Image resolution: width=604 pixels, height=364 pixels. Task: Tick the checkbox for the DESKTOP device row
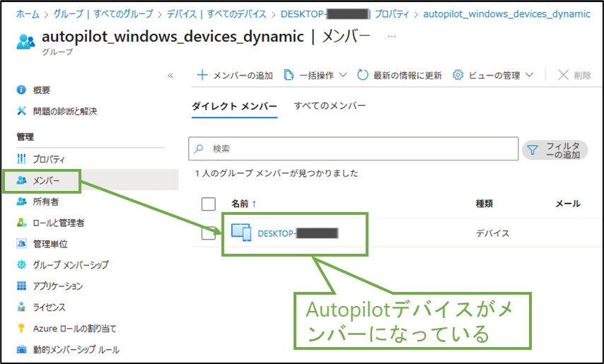[x=209, y=233]
